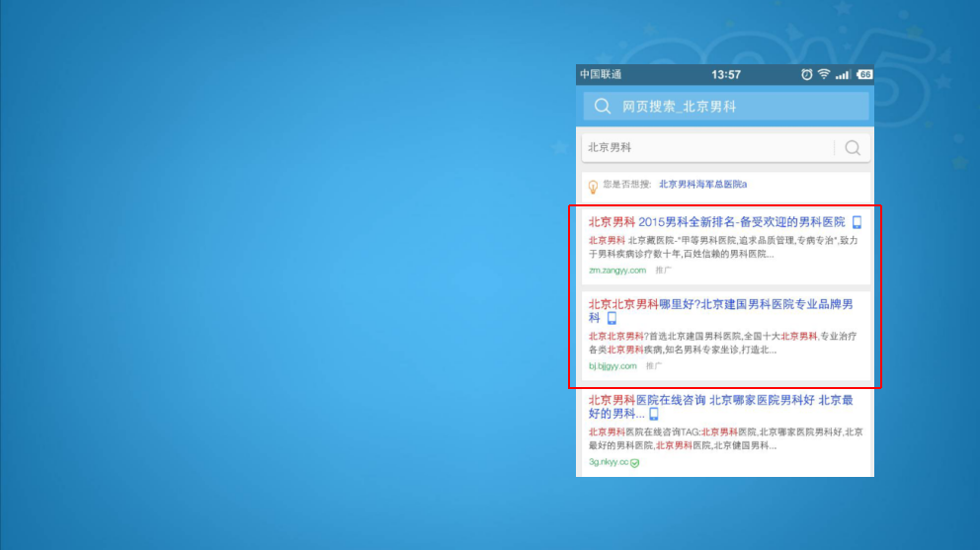Open suggestion 北京男科海军总医院a

pyautogui.click(x=702, y=185)
